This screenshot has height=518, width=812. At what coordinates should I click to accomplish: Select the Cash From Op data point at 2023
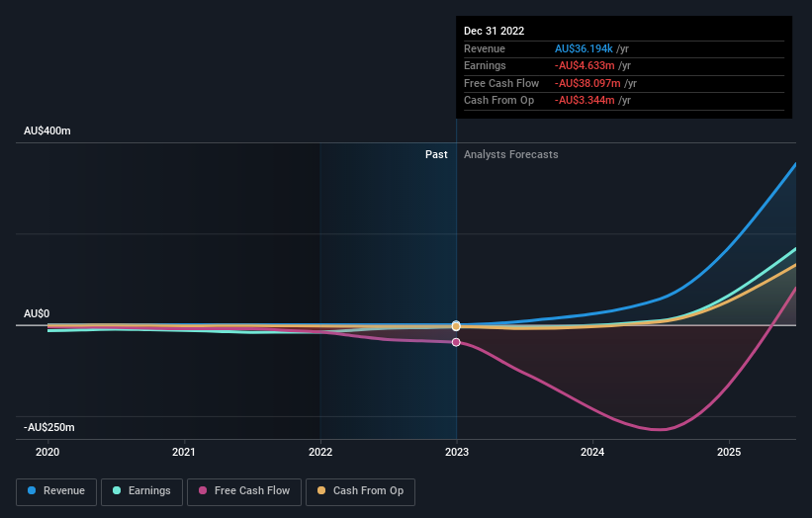click(x=456, y=326)
